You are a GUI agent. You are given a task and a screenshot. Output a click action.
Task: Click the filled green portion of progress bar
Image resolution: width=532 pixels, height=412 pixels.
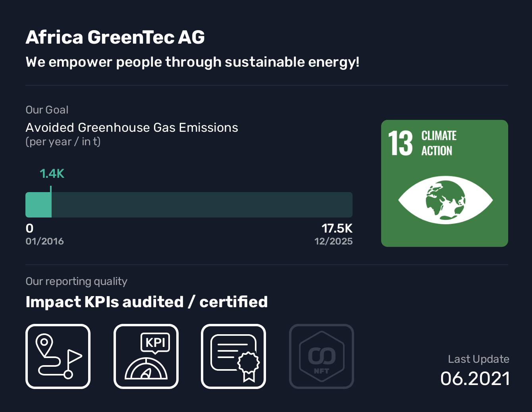[39, 205]
